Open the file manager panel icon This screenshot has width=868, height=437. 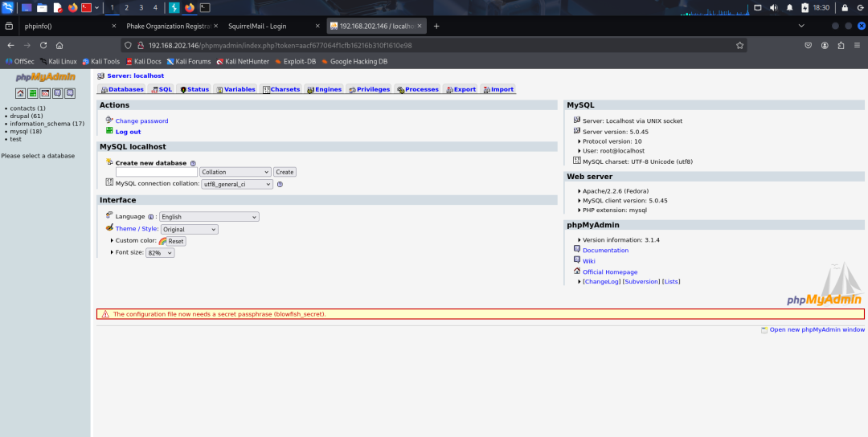pos(42,8)
